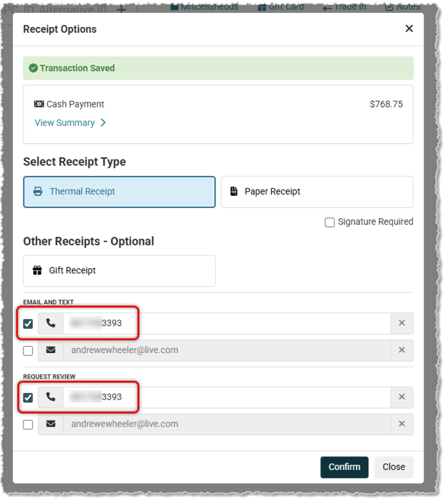Click the EMAIL AND TEXT section label
447x504 pixels.
tap(48, 303)
